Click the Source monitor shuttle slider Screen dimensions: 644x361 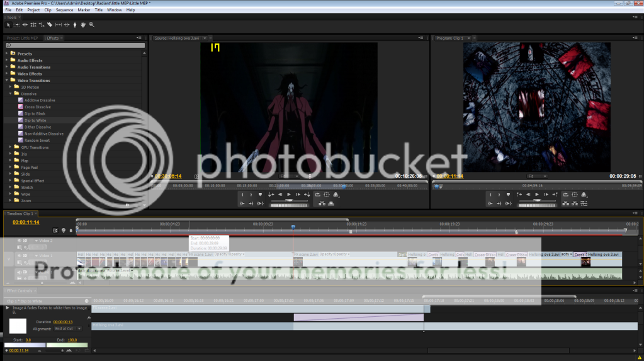pos(289,200)
